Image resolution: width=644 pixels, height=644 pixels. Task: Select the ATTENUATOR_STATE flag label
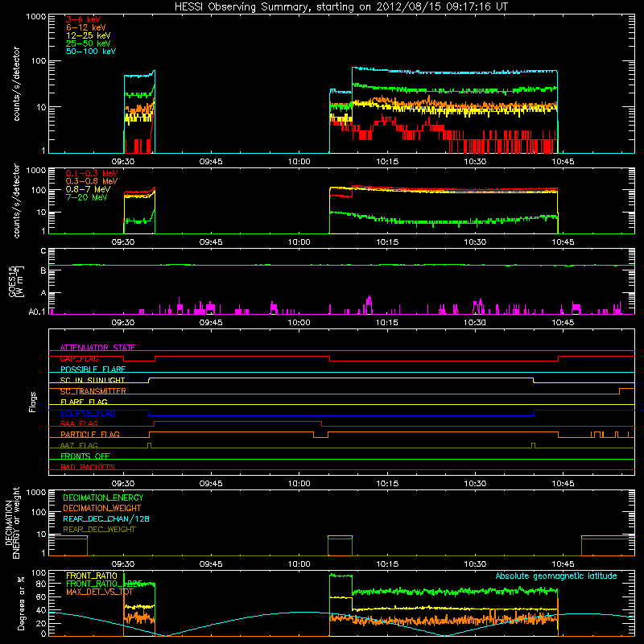pos(97,348)
